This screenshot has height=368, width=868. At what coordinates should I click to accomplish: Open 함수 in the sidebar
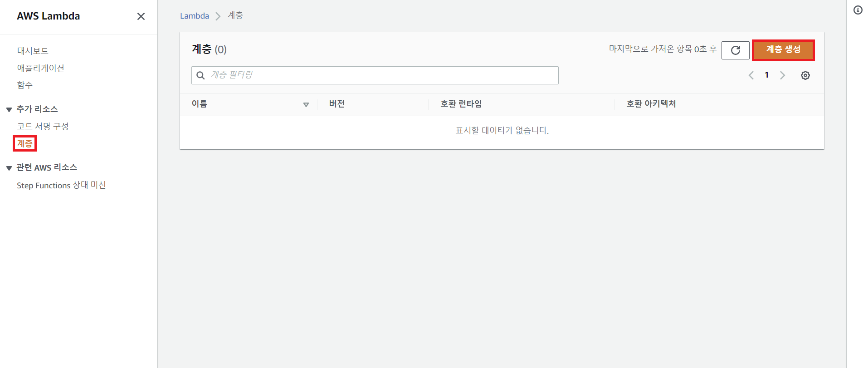24,85
